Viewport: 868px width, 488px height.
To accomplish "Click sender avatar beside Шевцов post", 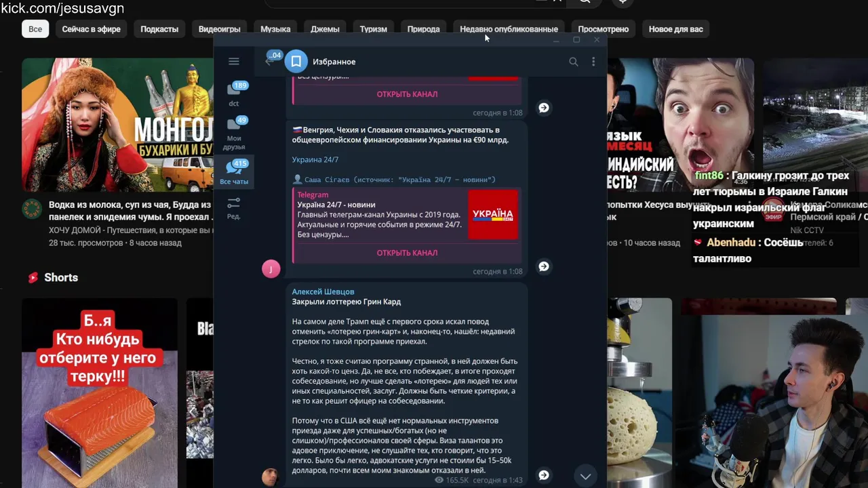I will click(271, 476).
